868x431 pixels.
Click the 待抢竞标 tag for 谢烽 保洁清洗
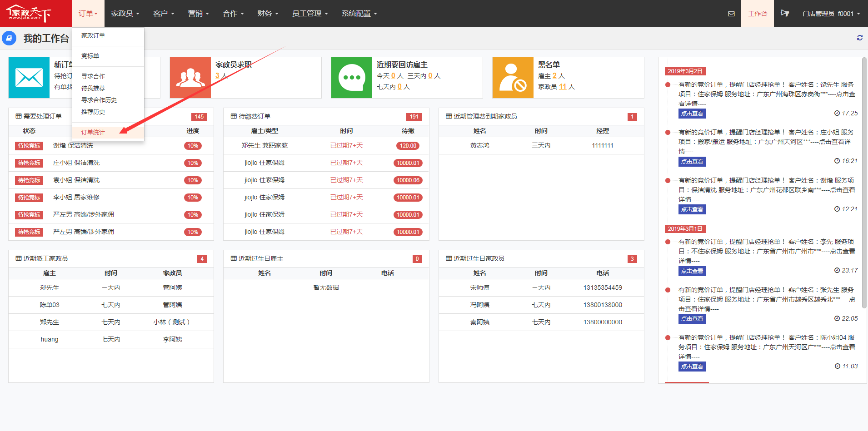29,146
